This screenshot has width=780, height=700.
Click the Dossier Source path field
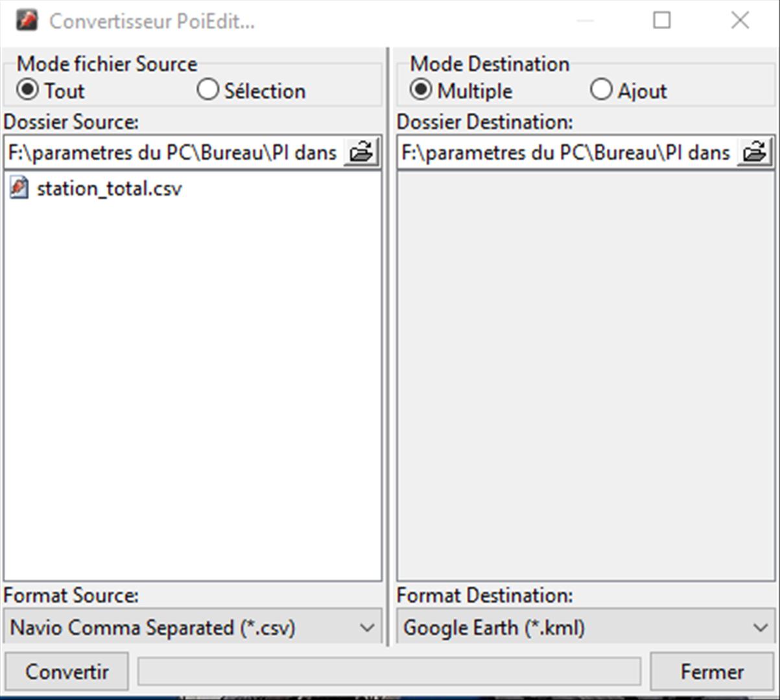pyautogui.click(x=174, y=152)
